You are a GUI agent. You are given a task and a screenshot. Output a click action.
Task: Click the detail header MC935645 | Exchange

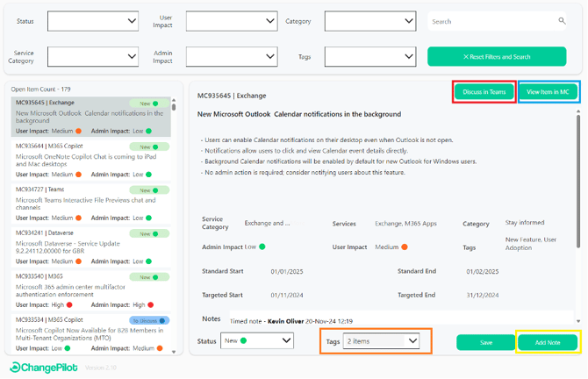(232, 96)
